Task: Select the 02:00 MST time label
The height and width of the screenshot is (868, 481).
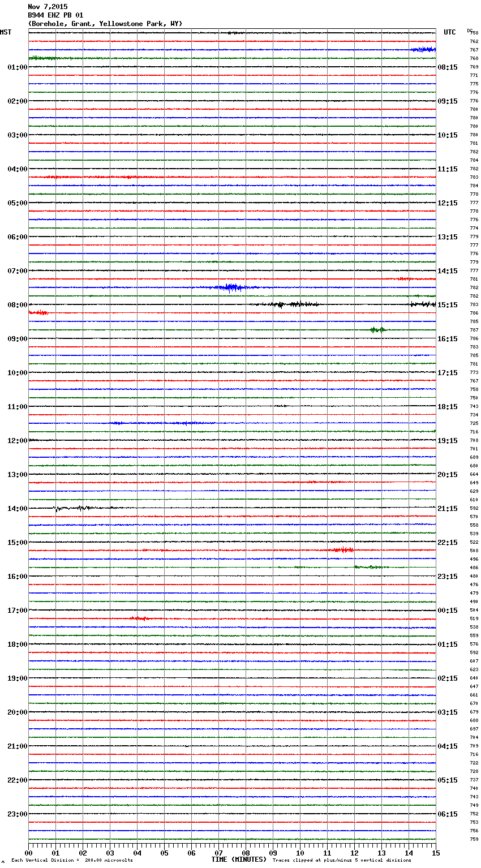Action: (18, 101)
